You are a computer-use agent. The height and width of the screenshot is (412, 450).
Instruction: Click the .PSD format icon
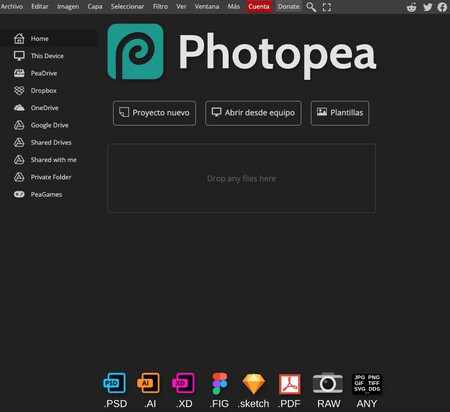115,383
